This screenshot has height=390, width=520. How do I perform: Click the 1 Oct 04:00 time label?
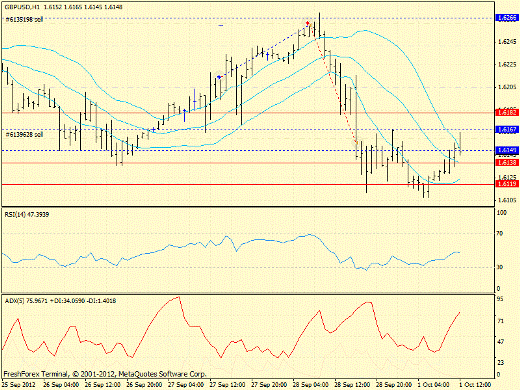click(434, 385)
